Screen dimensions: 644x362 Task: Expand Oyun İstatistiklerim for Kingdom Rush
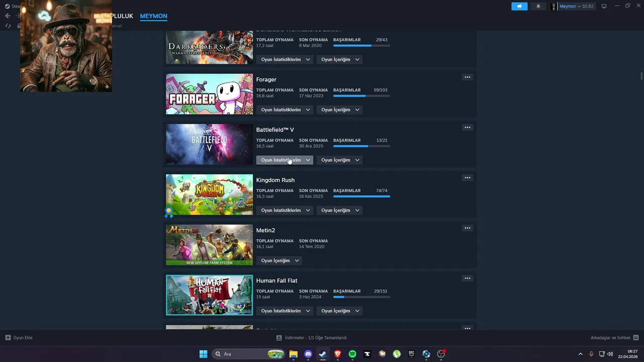[x=285, y=210]
